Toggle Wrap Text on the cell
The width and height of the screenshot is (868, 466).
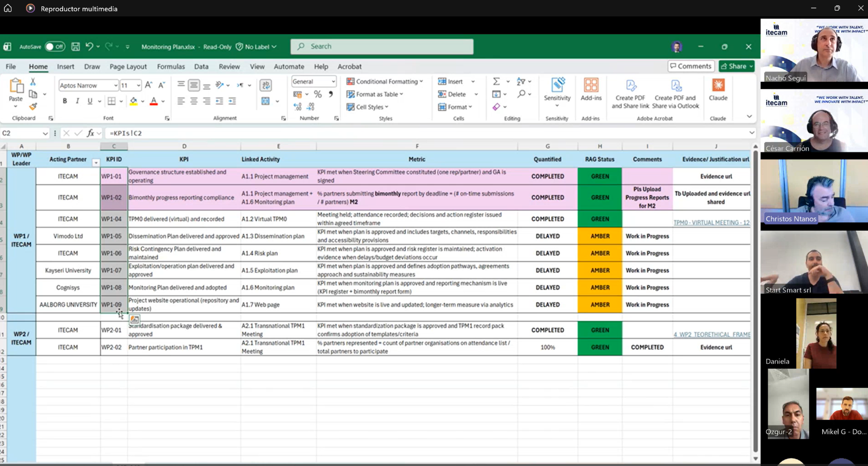coord(266,85)
